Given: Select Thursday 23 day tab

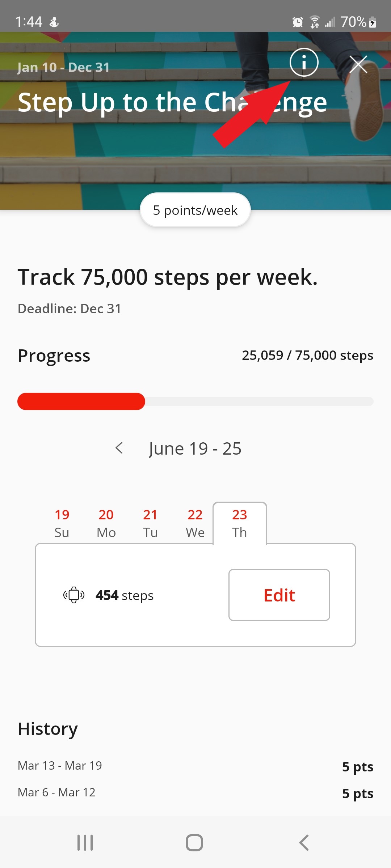Looking at the screenshot, I should [x=240, y=523].
